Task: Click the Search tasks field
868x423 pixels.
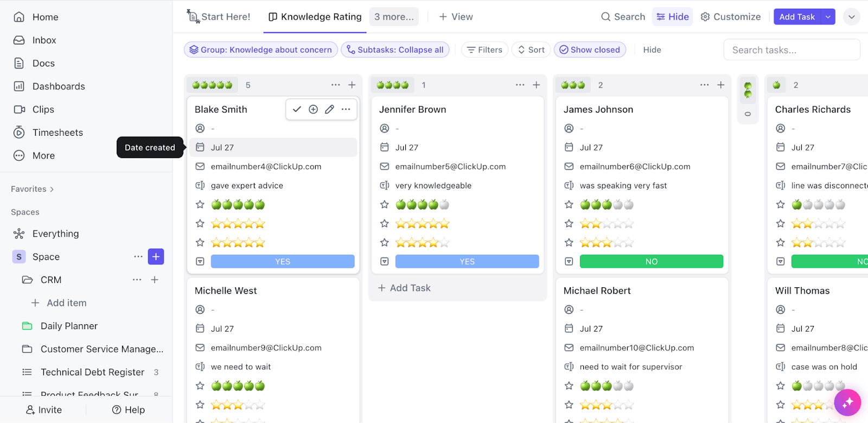Action: pos(792,50)
